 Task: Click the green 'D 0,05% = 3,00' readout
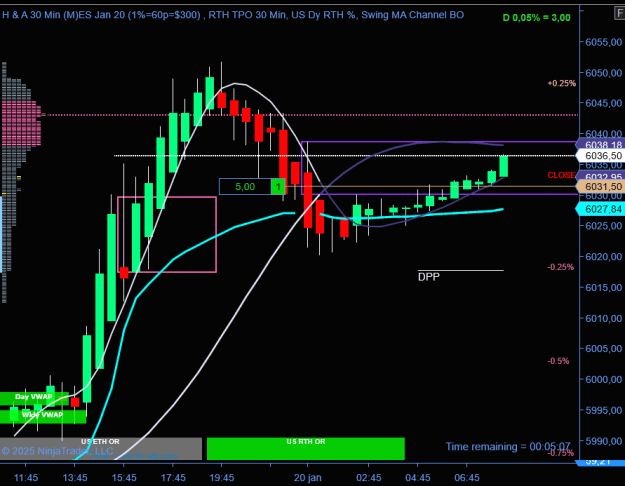536,18
